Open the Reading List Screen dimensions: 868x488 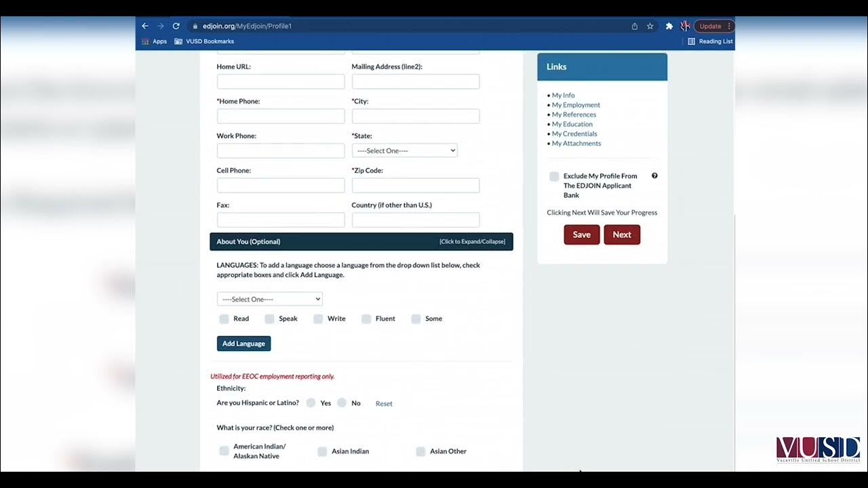[x=710, y=41]
